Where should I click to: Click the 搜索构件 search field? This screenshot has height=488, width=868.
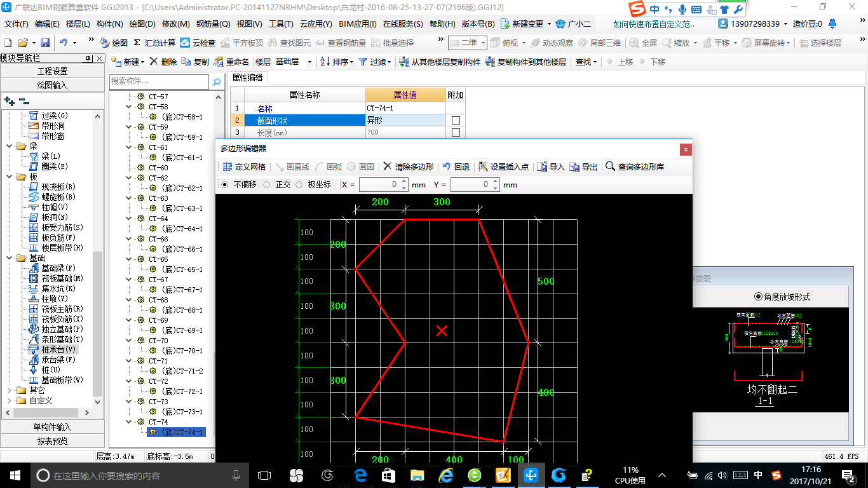pos(159,81)
